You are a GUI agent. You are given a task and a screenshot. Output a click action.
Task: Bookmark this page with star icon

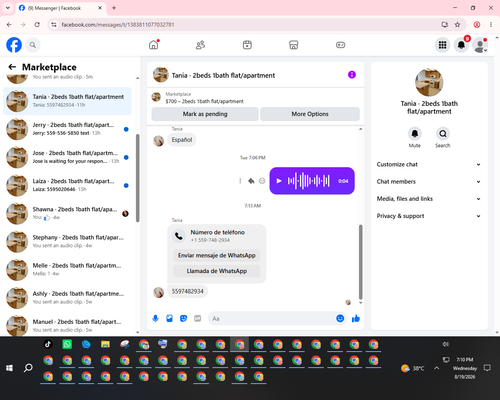pos(457,25)
